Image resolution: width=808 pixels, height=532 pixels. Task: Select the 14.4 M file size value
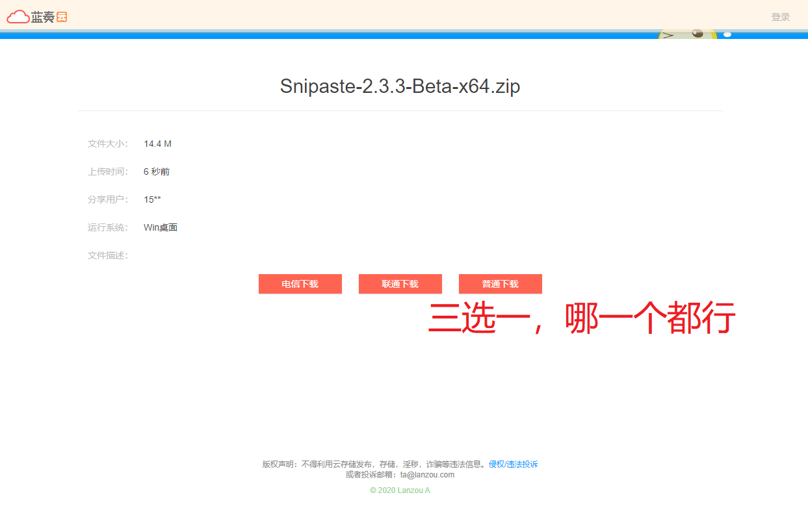tap(158, 144)
